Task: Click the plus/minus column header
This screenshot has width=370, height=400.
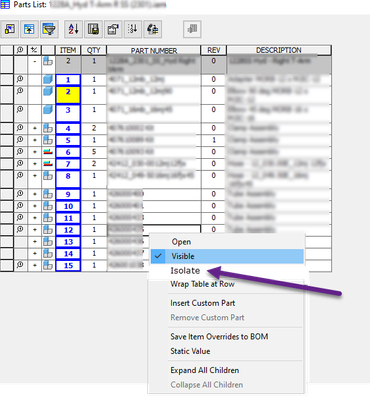Action: (34, 50)
